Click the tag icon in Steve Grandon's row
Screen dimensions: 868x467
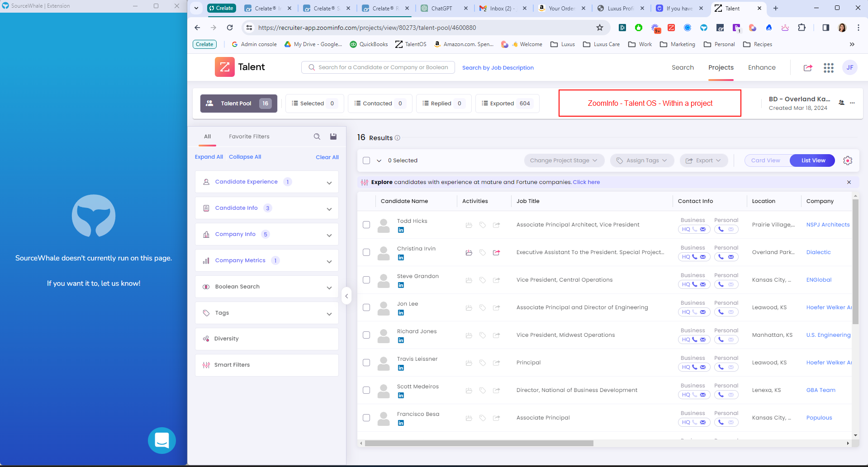pyautogui.click(x=483, y=280)
